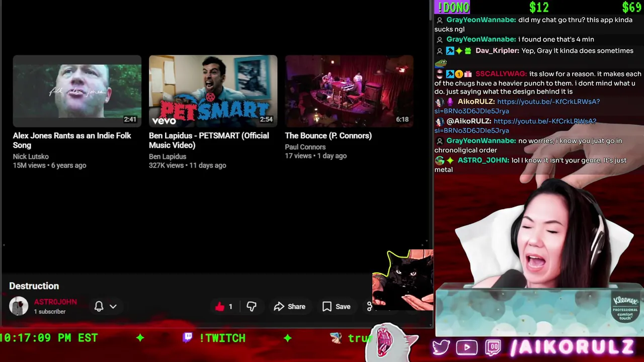Open Nick Lutsko channel link

click(31, 156)
